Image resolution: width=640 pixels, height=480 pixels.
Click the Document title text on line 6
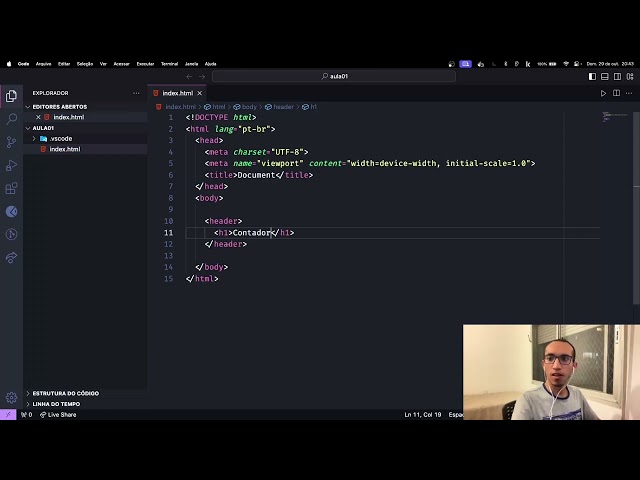coord(256,175)
